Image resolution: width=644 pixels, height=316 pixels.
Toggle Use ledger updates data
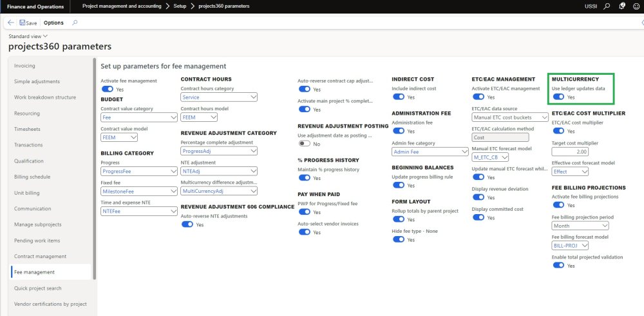pyautogui.click(x=558, y=97)
